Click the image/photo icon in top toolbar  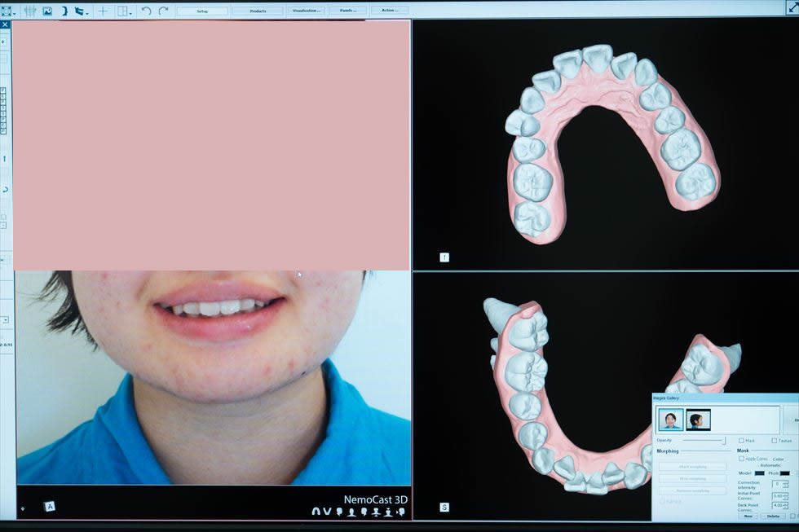point(47,11)
